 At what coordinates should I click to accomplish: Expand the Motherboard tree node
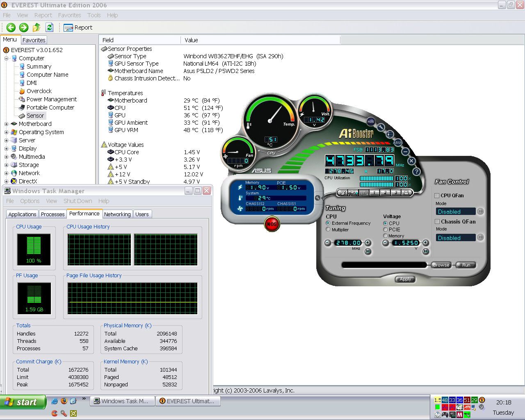pos(7,124)
